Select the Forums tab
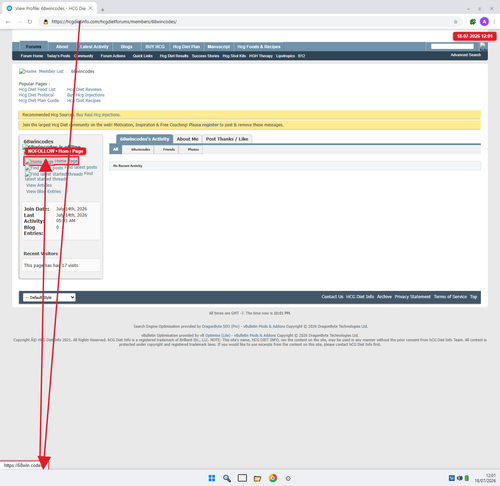The width and height of the screenshot is (500, 486). tap(34, 47)
